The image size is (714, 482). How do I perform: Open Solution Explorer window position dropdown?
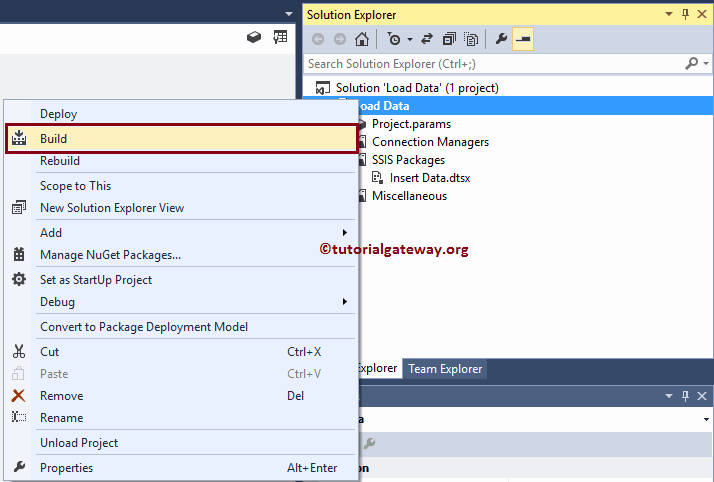click(669, 14)
